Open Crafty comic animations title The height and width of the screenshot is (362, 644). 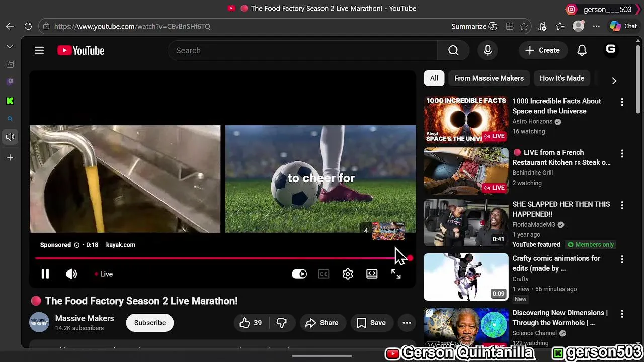[556, 263]
